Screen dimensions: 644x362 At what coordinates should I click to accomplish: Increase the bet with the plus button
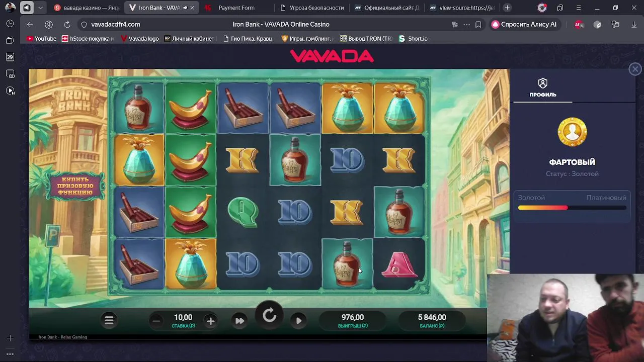pos(211,321)
